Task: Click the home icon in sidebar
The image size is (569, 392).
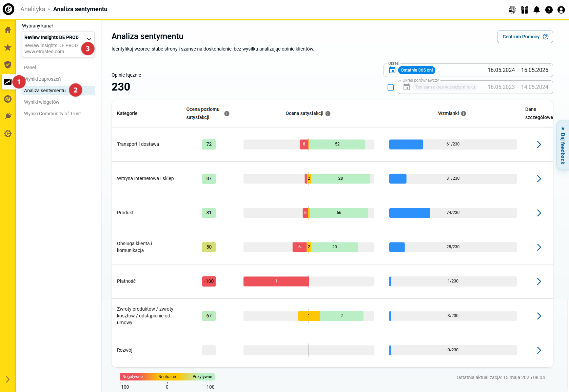Action: tap(8, 30)
